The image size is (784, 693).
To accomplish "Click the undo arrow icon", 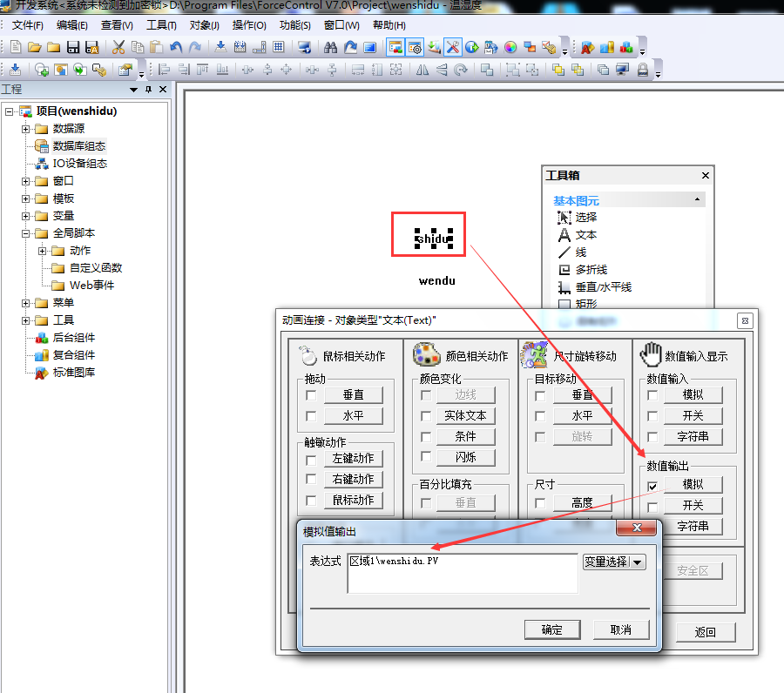I will (x=176, y=48).
